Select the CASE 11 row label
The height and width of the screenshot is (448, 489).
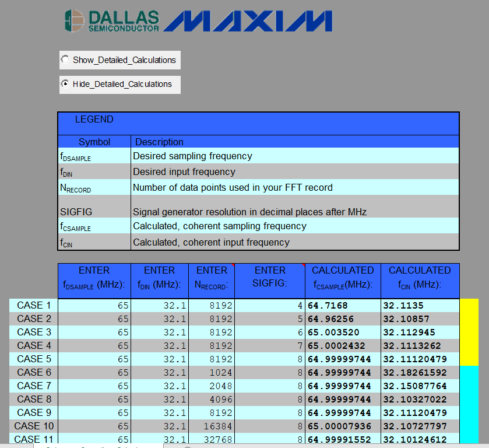tap(33, 439)
